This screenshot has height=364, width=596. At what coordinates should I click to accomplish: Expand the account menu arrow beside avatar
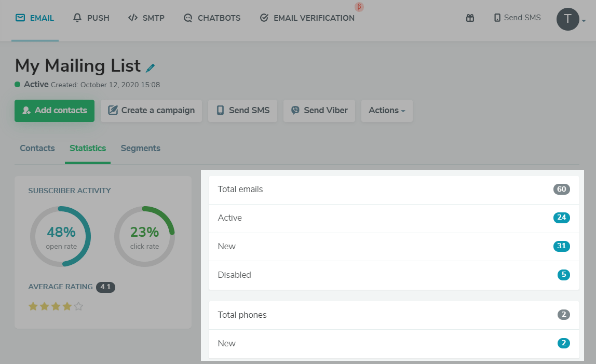click(x=584, y=21)
